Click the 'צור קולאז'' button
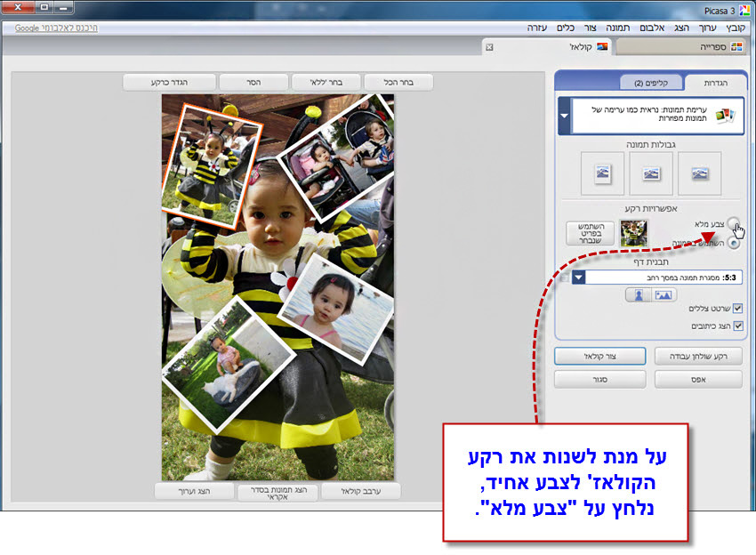 point(599,357)
